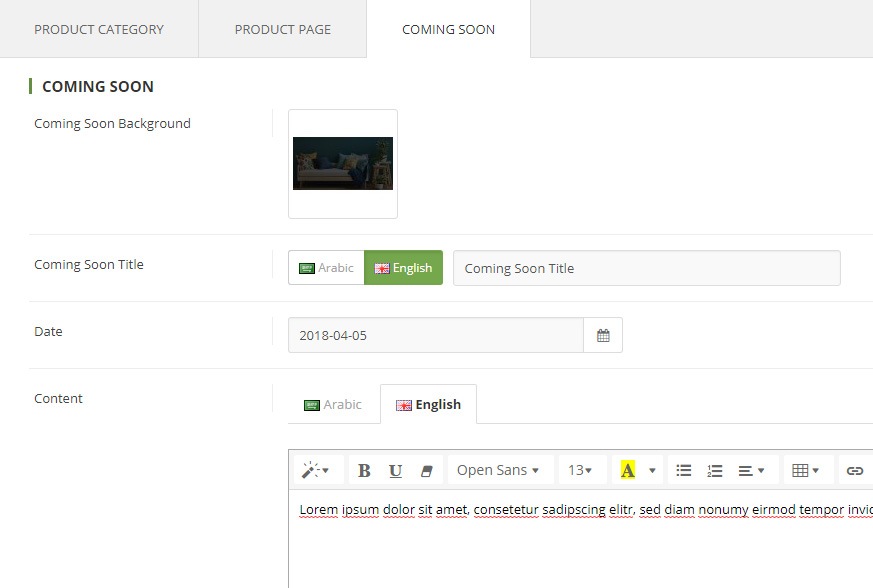Choose Arabic language for Coming Soon Title
The width and height of the screenshot is (873, 588).
tap(326, 268)
